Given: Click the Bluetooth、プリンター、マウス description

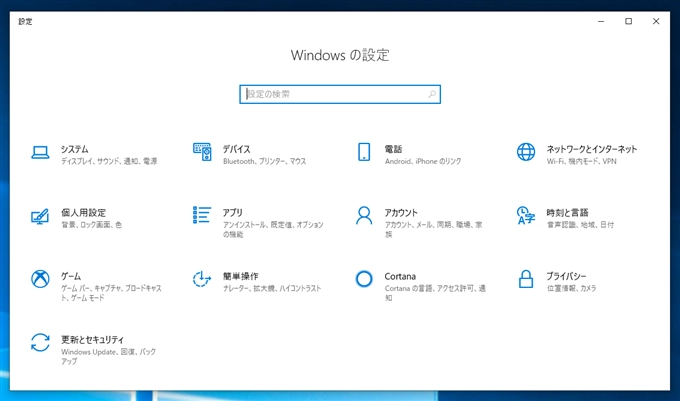Looking at the screenshot, I should [265, 161].
